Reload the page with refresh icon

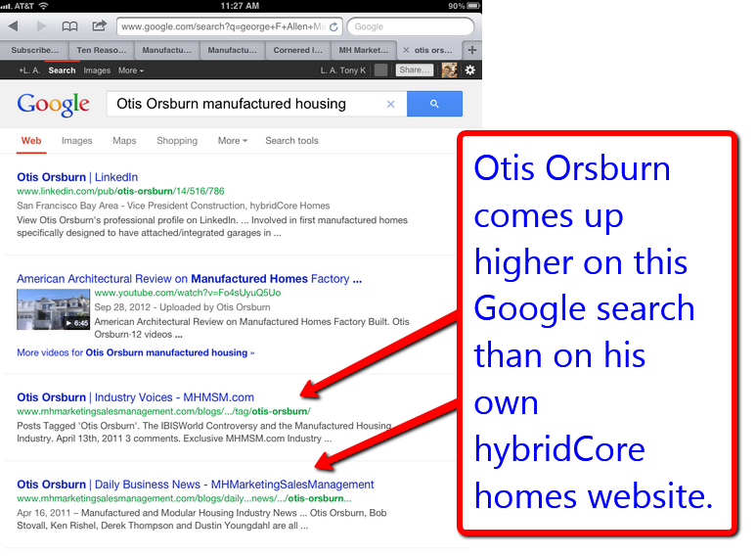coord(334,27)
